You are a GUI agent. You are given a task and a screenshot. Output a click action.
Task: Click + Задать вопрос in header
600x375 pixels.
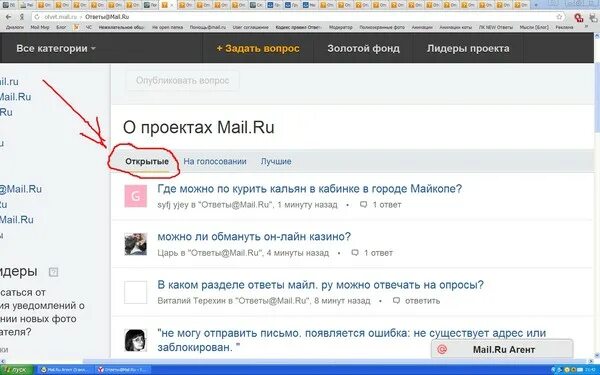tap(258, 49)
